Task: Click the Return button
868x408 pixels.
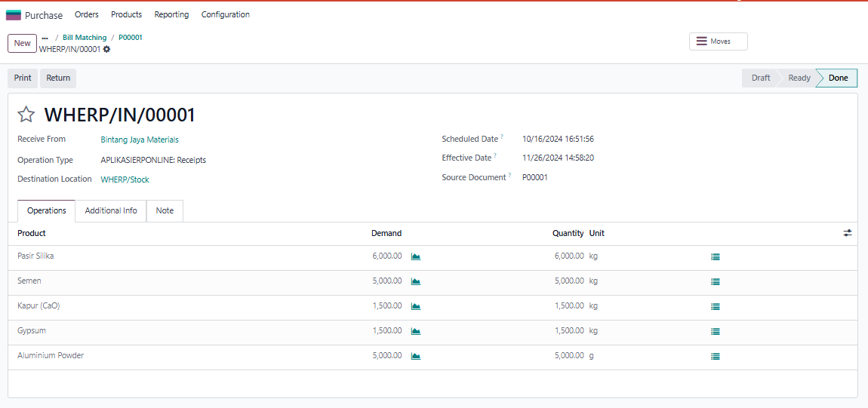Action: pyautogui.click(x=58, y=78)
